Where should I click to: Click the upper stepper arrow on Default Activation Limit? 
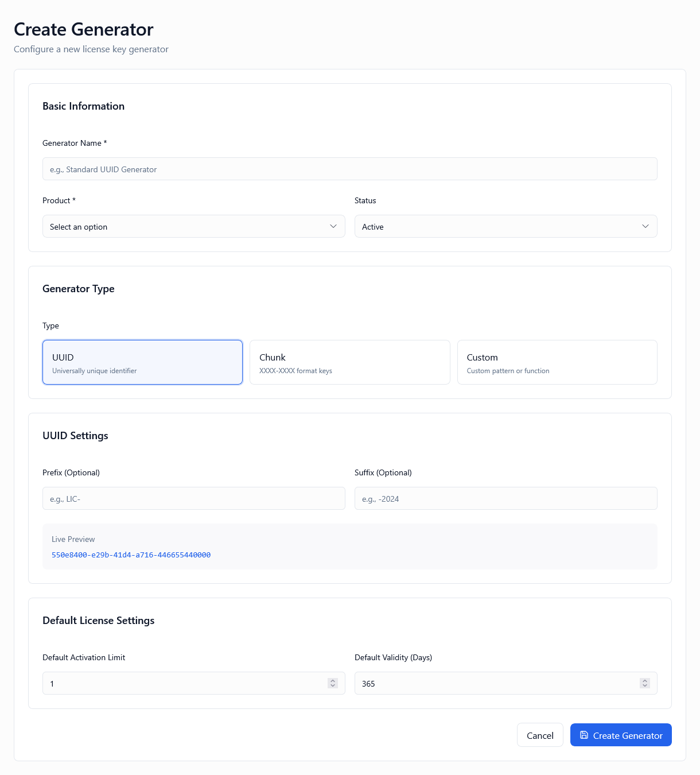tap(333, 680)
